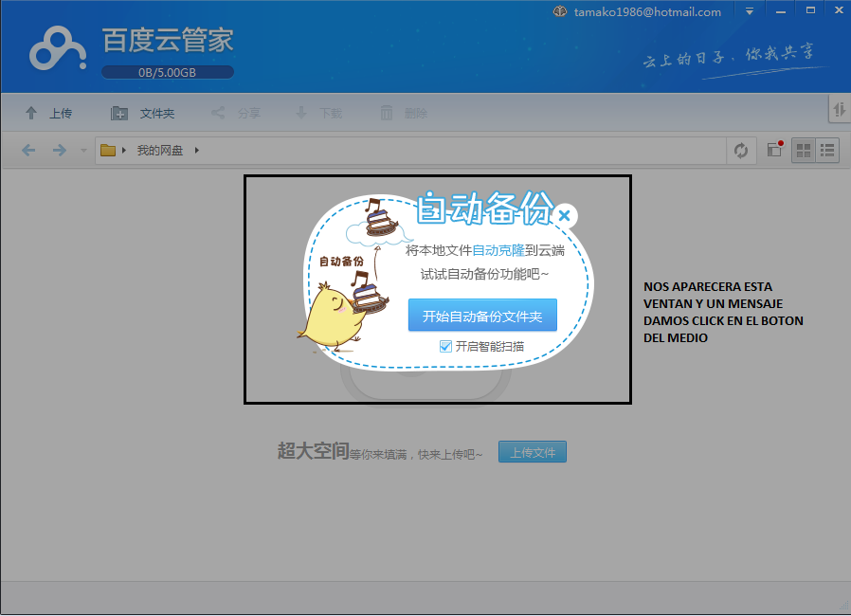The width and height of the screenshot is (851, 616).
Task: Switch to list view
Action: coord(827,151)
